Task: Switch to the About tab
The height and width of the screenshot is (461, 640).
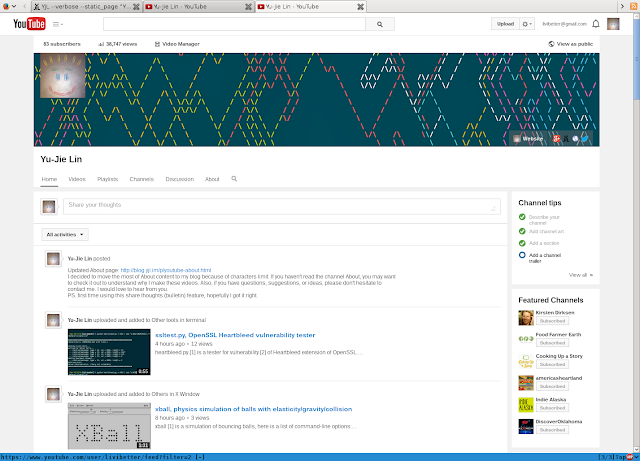Action: [x=212, y=179]
